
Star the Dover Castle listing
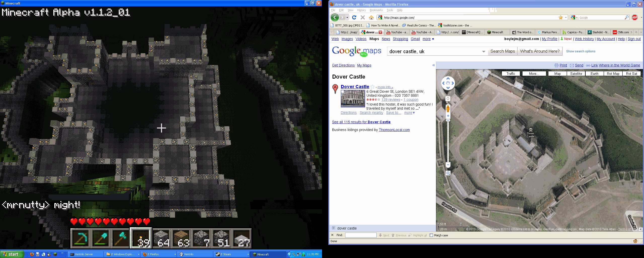click(x=373, y=87)
